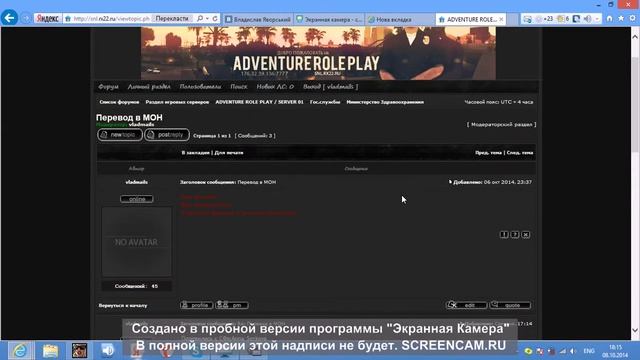Viewport: 640px width, 360px height.
Task: Switch to the Экранная камера tab
Action: [x=329, y=19]
